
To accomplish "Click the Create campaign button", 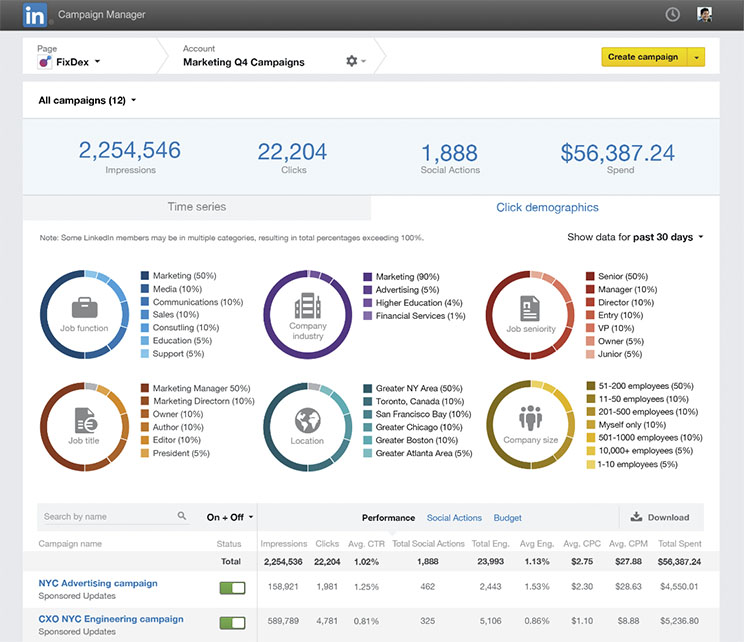I will pyautogui.click(x=644, y=57).
